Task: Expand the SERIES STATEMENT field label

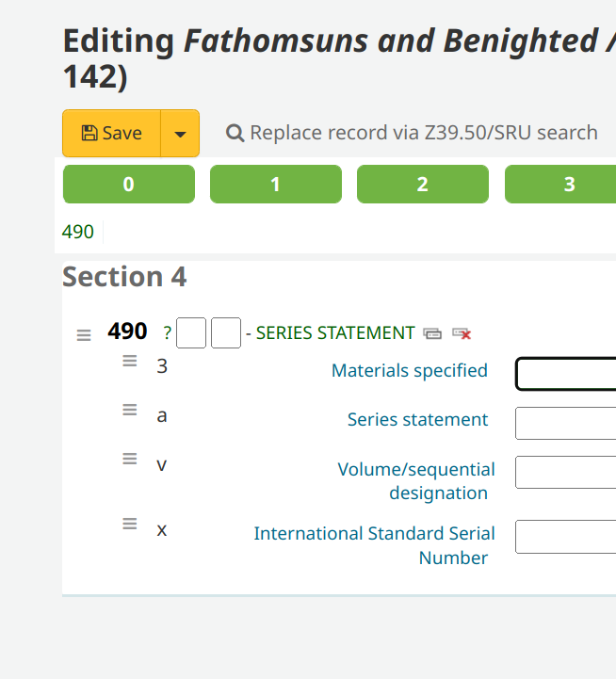Action: 334,333
